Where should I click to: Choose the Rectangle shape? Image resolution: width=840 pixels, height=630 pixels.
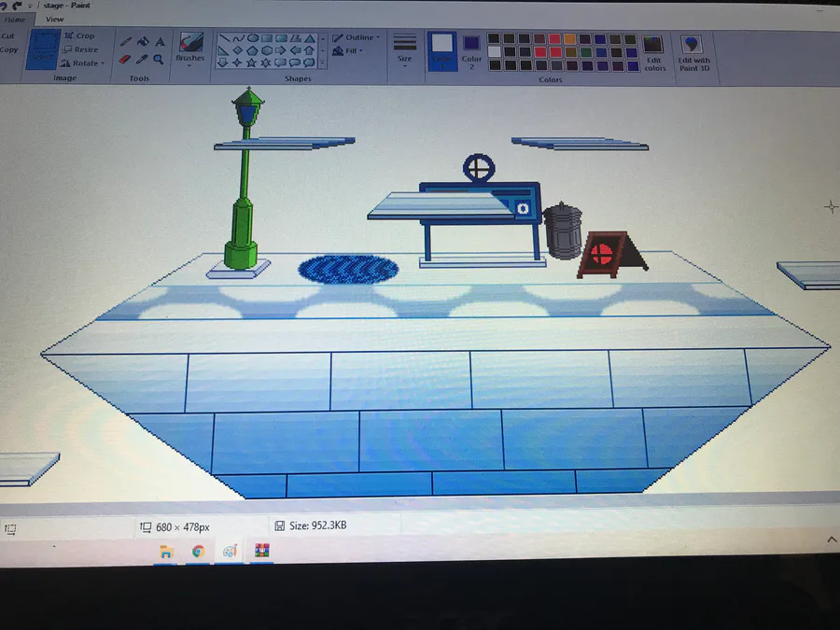[x=267, y=38]
